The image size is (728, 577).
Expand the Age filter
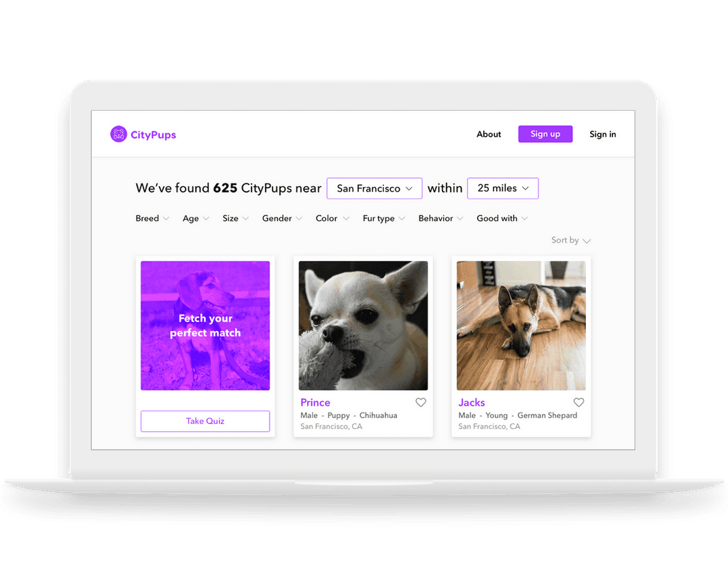pyautogui.click(x=196, y=218)
